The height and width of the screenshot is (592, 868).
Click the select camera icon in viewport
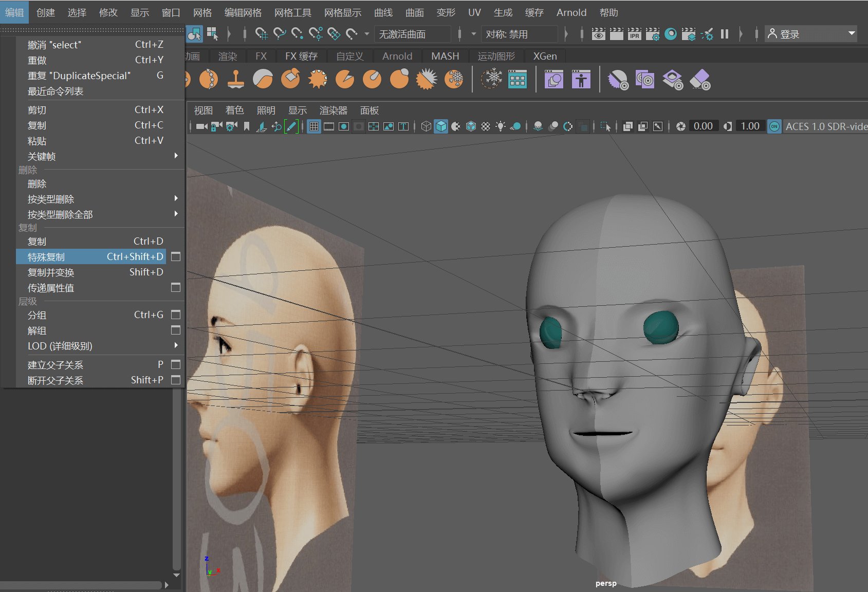201,126
